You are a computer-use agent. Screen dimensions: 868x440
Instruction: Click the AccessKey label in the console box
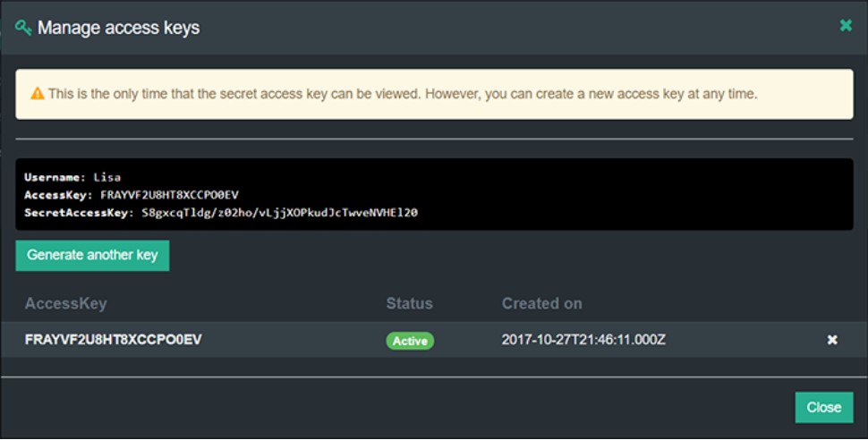(x=58, y=195)
